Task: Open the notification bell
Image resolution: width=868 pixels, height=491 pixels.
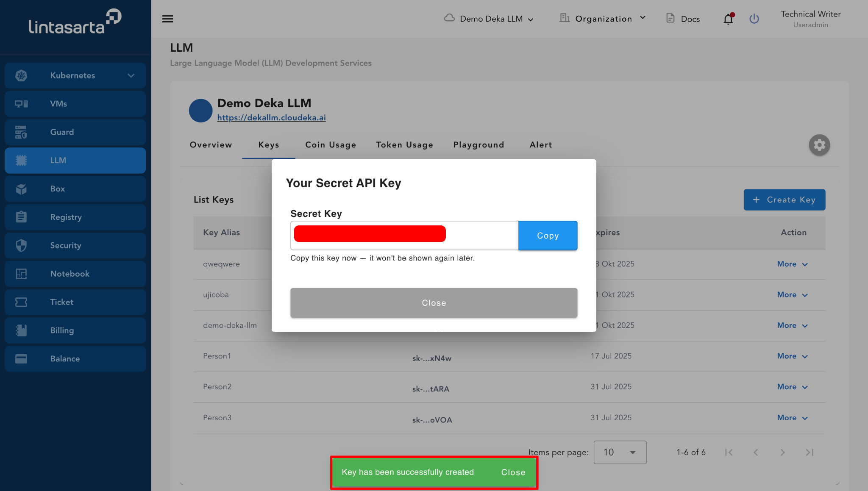Action: (728, 19)
